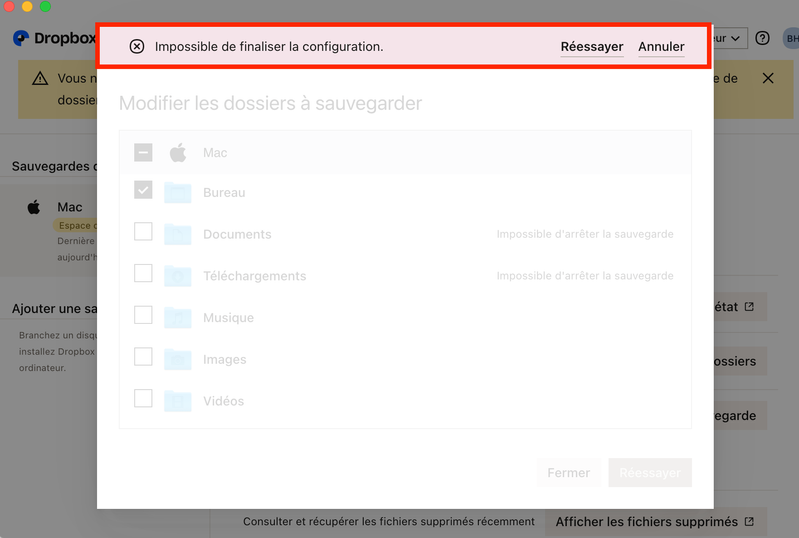Check the Vidéos folder checkbox
799x538 pixels.
click(143, 399)
